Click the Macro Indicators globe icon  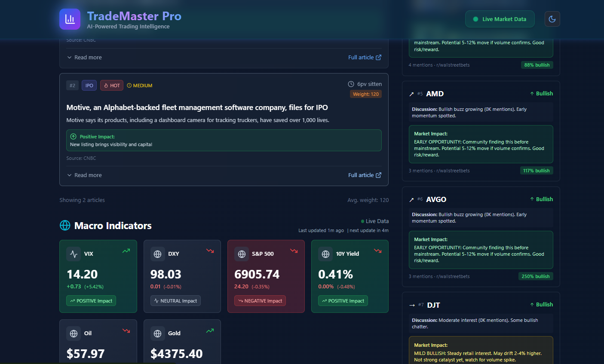coord(65,225)
